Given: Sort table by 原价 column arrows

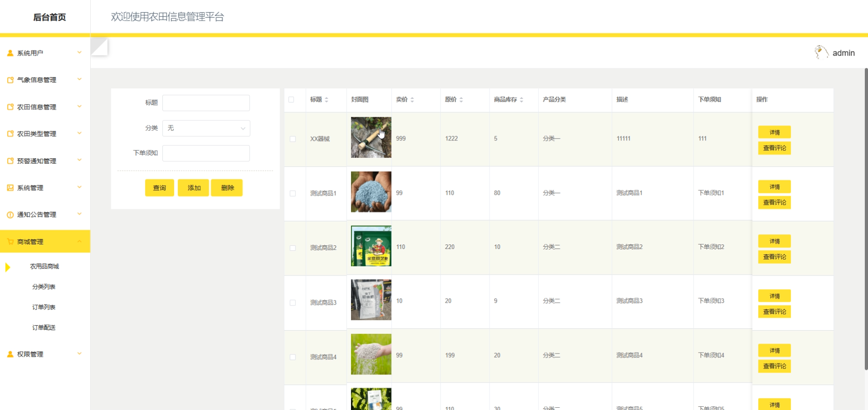Looking at the screenshot, I should pyautogui.click(x=461, y=99).
